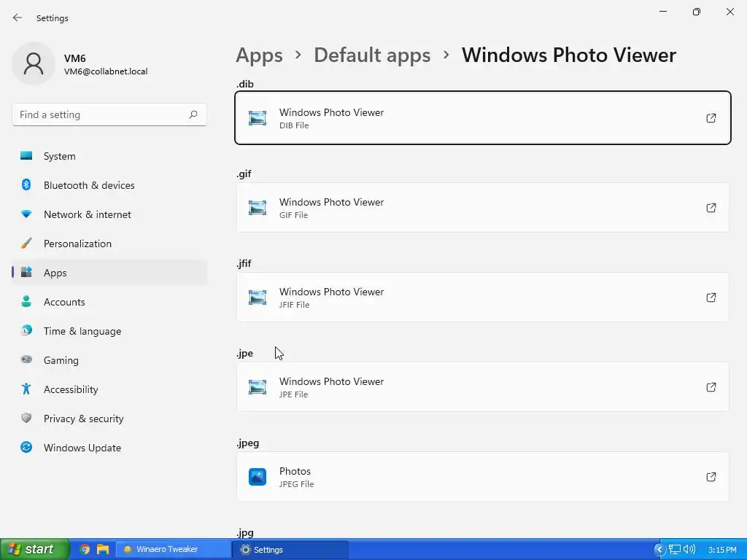Open File Explorer folder taskbar icon
This screenshot has width=747, height=560.
pos(103,549)
